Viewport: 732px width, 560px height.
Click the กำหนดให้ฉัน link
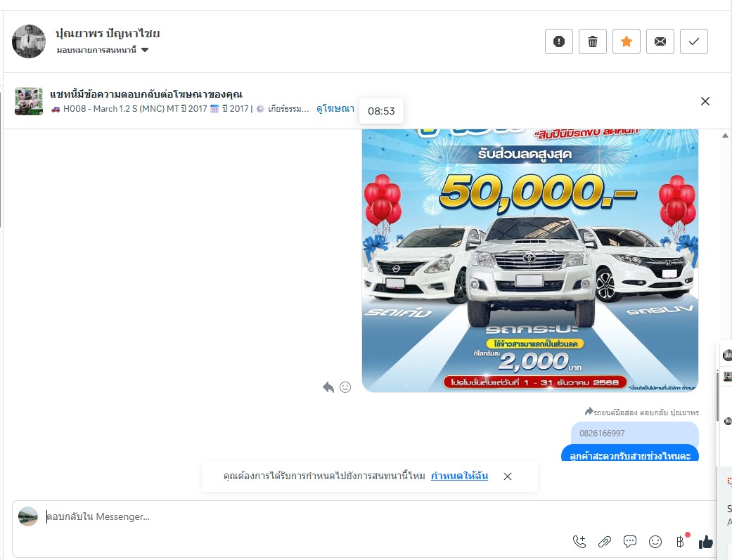click(459, 476)
